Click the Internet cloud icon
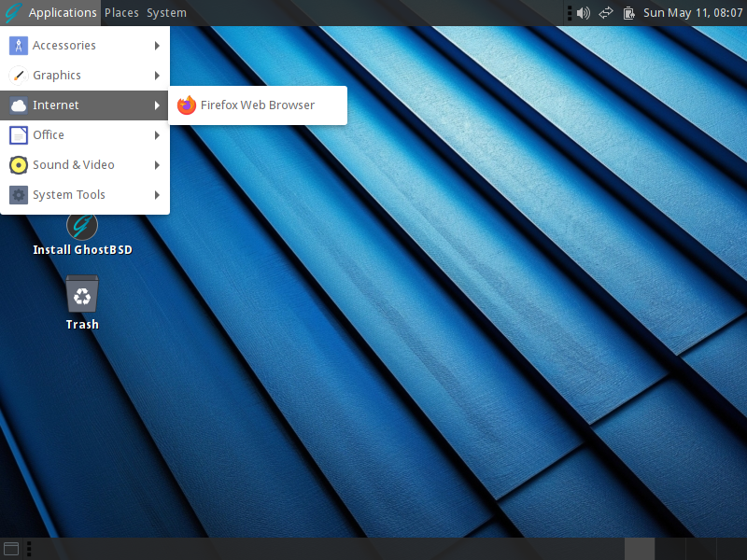This screenshot has height=560, width=747. [x=18, y=105]
